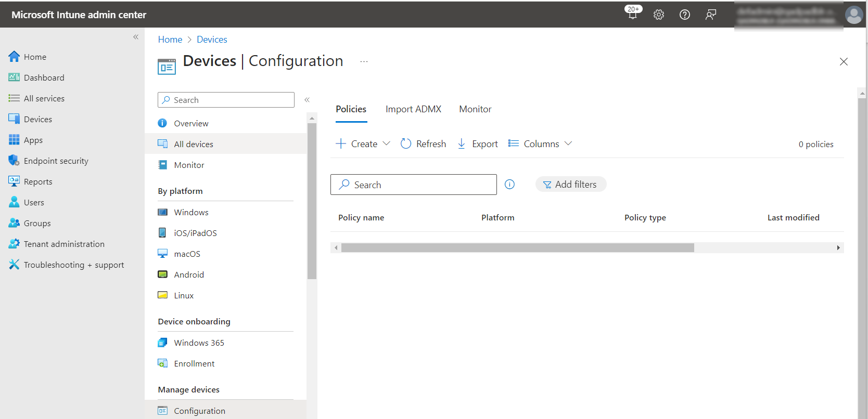Open the settings gear icon
868x419 pixels.
pos(659,15)
